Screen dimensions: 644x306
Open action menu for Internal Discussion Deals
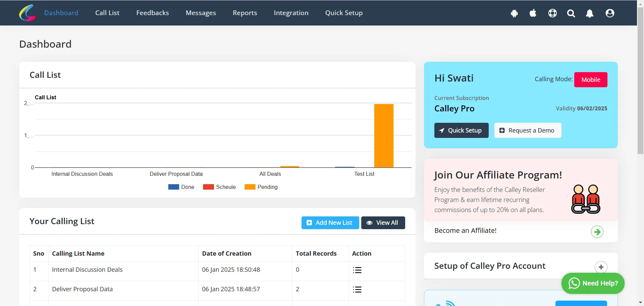[357, 270]
